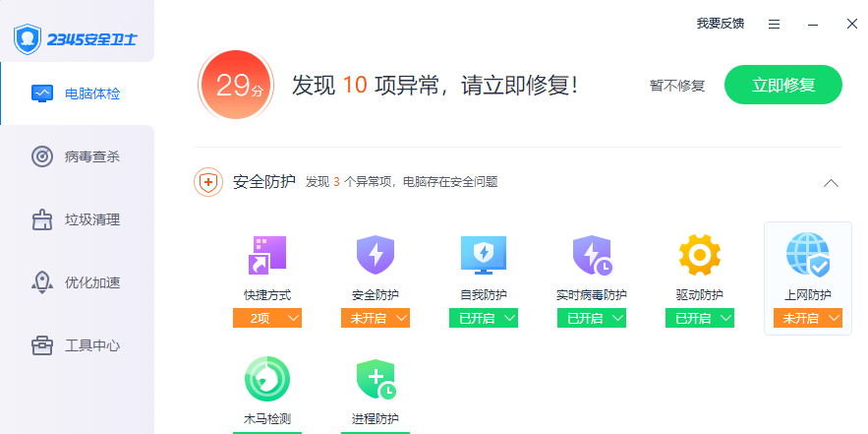Screen dimensions: 868x434
Task: Toggle 已开启 status under 自我防护
Action: point(484,318)
